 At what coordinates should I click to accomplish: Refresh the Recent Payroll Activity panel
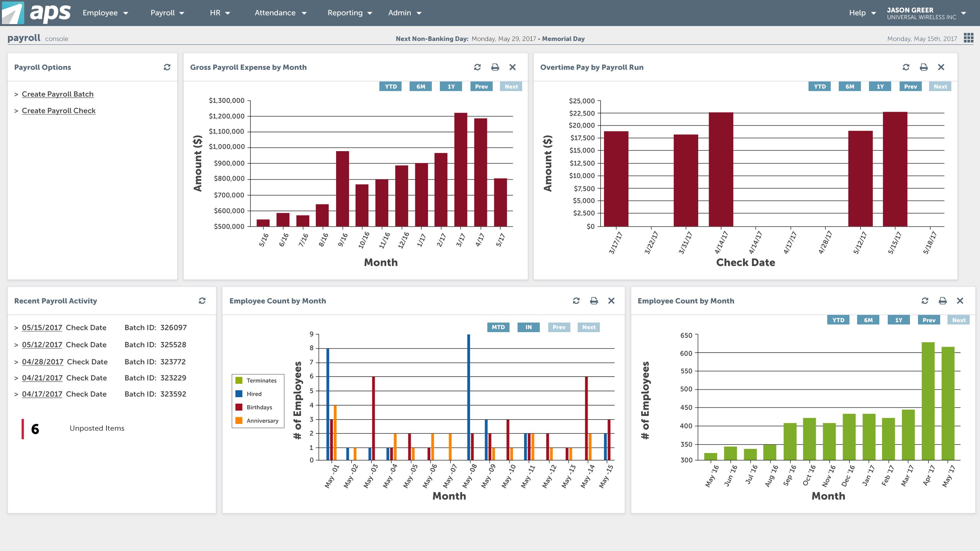point(202,301)
